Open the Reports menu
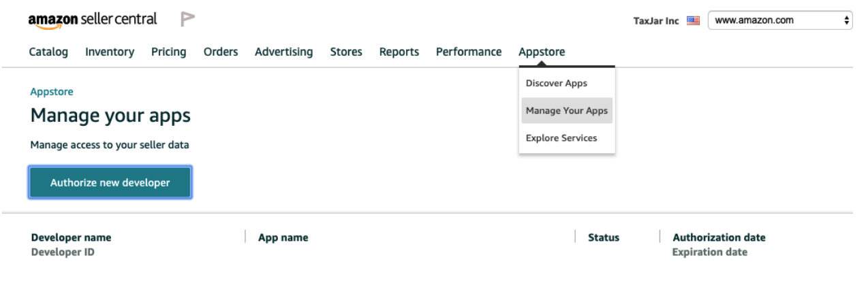The height and width of the screenshot is (283, 868). [399, 52]
